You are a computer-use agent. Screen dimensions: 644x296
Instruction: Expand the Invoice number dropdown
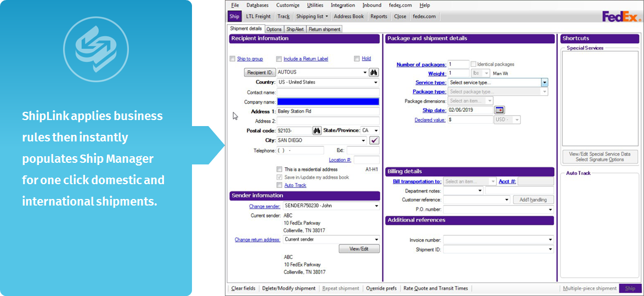(x=550, y=240)
